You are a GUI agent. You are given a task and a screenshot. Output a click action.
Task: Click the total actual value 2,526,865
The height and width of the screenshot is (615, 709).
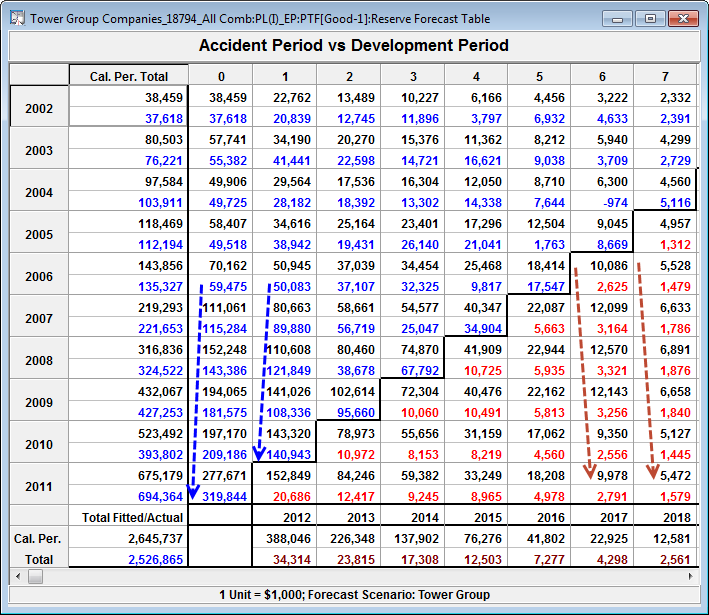[128, 559]
